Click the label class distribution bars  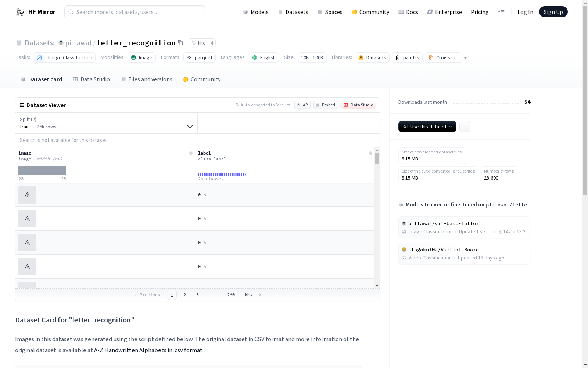pos(222,174)
